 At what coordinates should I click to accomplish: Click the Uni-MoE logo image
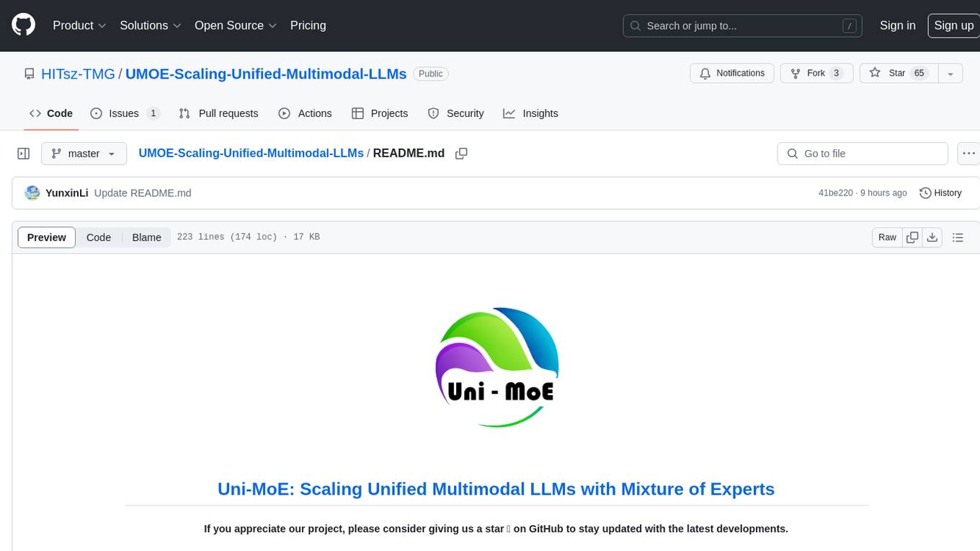point(496,367)
